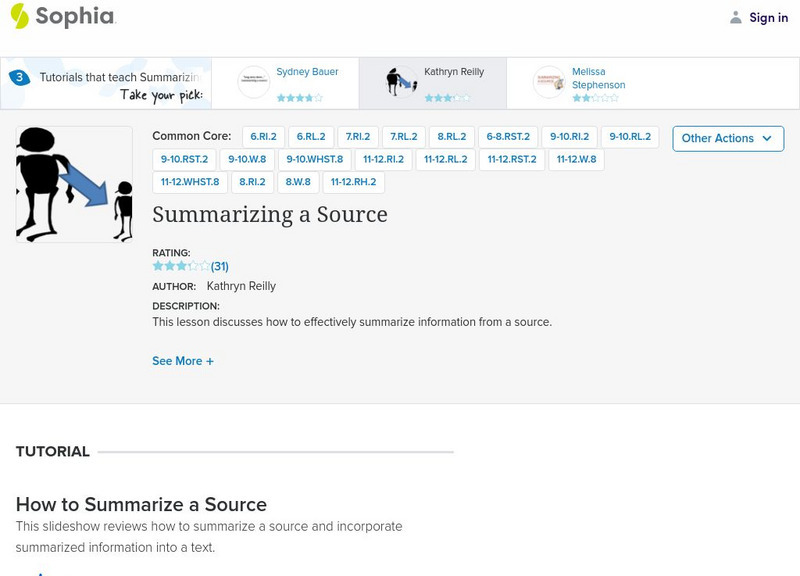
Task: Click the large Summarizing a Source tutorial image
Action: pos(74,184)
